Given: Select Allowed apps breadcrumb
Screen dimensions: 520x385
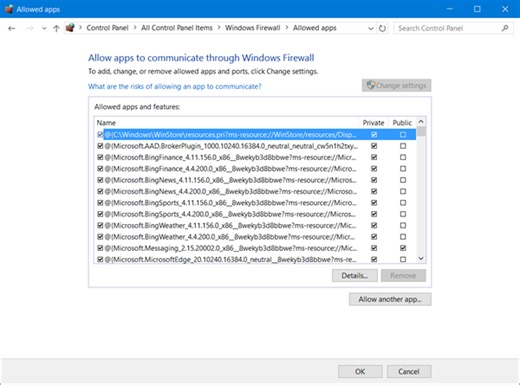Looking at the screenshot, I should point(315,28).
